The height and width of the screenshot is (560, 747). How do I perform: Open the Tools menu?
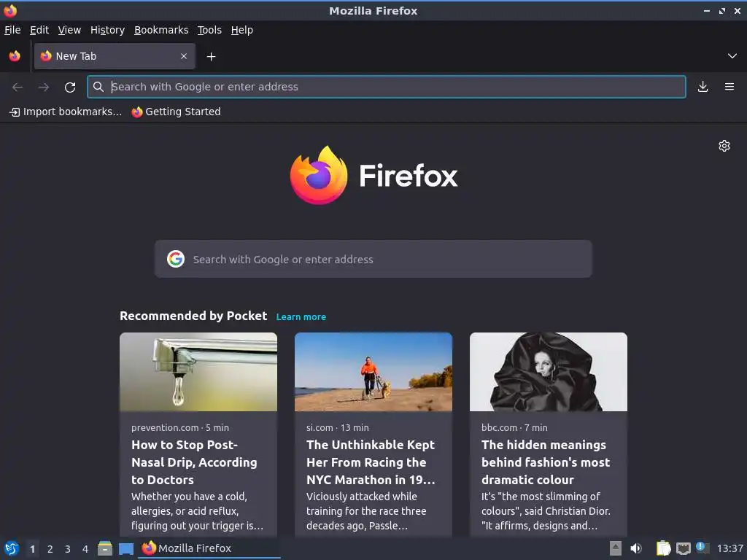(209, 30)
